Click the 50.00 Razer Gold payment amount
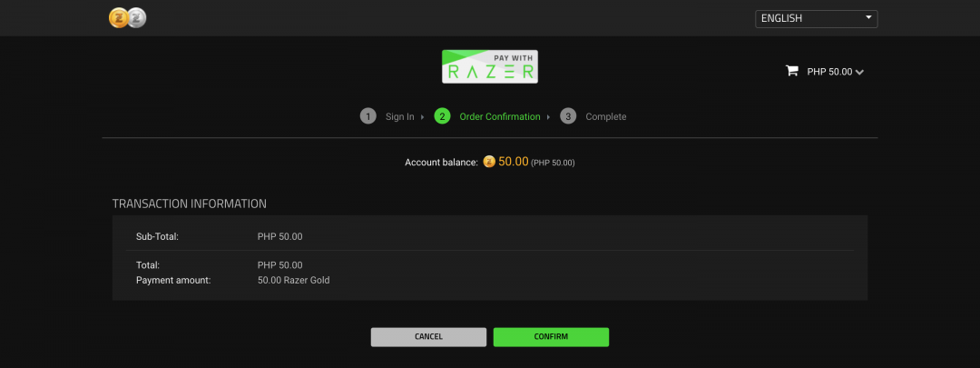The width and height of the screenshot is (980, 368). (x=293, y=281)
